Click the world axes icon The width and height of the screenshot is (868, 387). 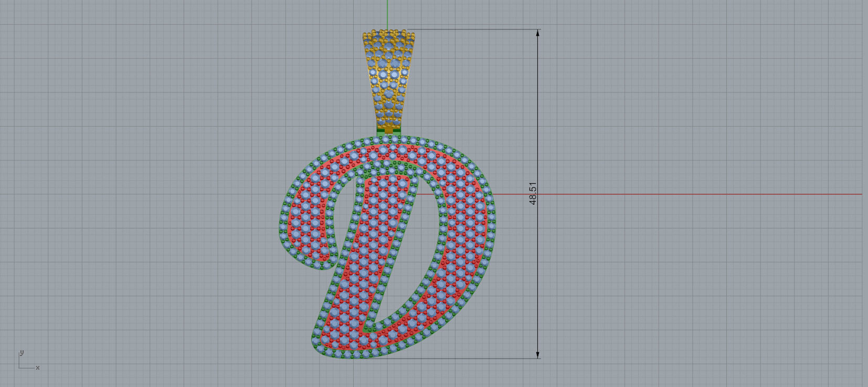pos(28,360)
